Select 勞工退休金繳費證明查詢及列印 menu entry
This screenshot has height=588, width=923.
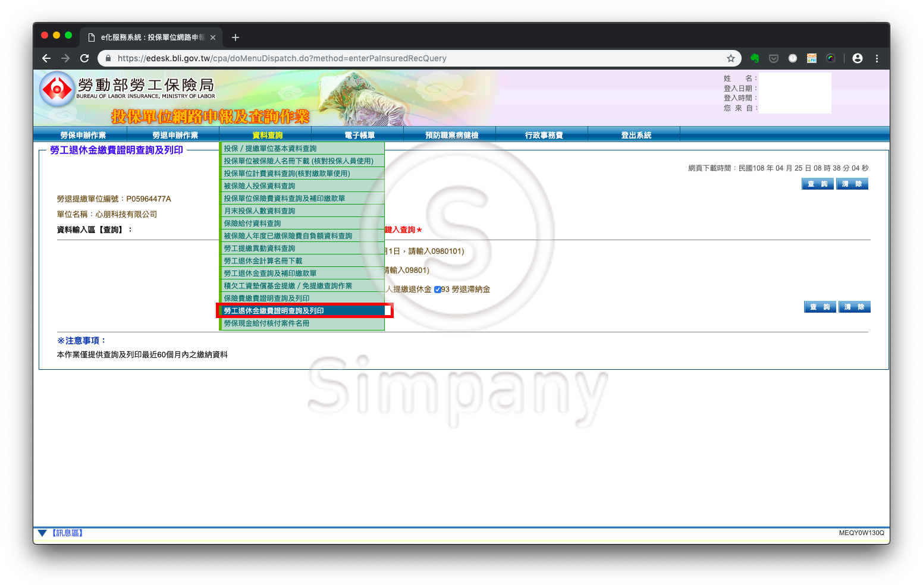(274, 311)
